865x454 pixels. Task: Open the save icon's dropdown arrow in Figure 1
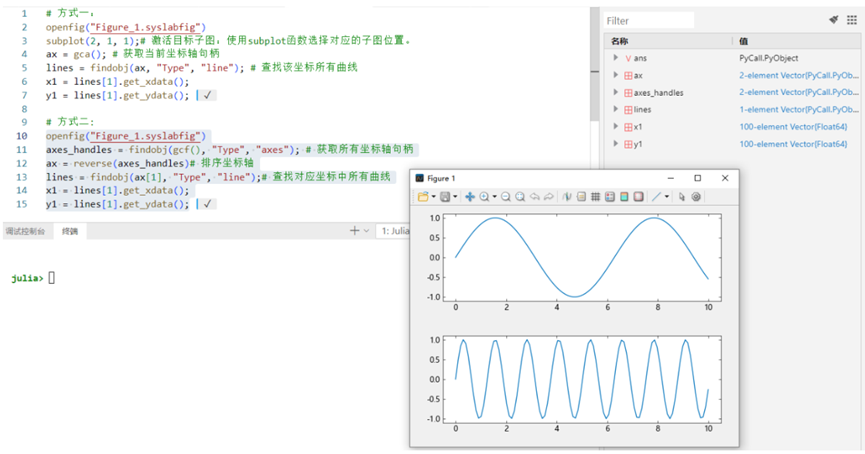coord(455,197)
